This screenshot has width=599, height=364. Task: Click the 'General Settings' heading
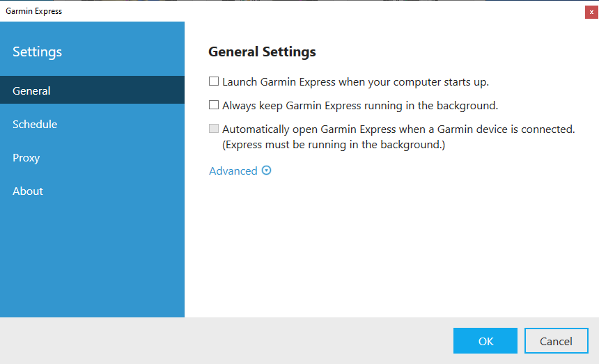pos(262,52)
